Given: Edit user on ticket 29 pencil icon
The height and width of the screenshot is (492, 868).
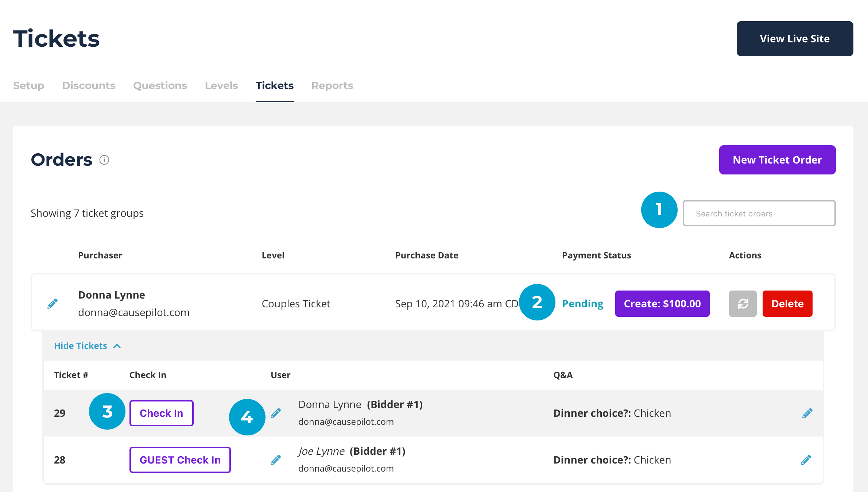Looking at the screenshot, I should (276, 413).
